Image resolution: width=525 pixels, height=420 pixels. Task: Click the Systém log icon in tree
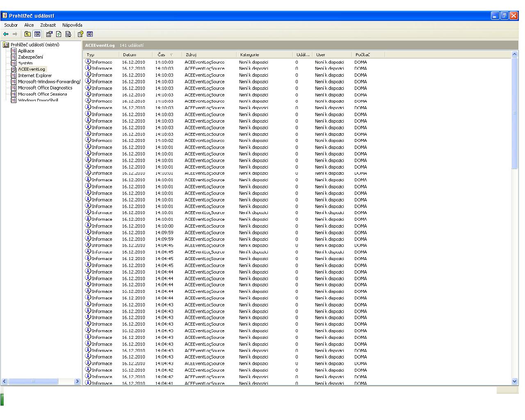[14, 63]
